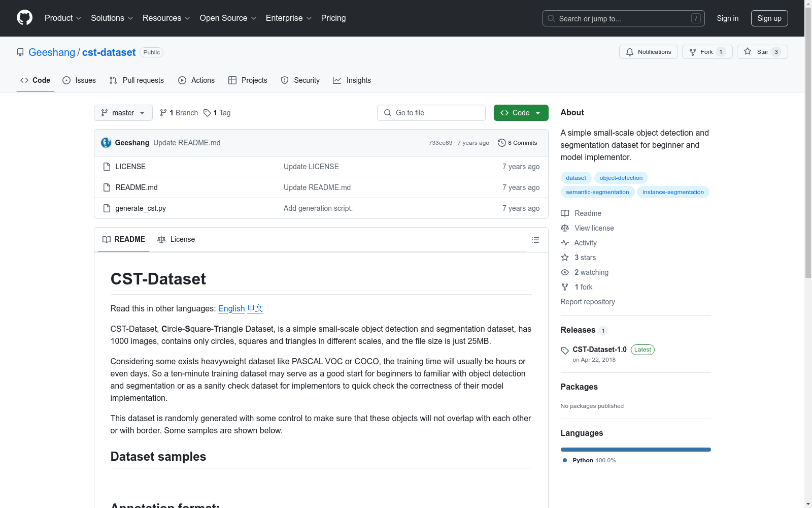Open the Projects tab

click(248, 80)
